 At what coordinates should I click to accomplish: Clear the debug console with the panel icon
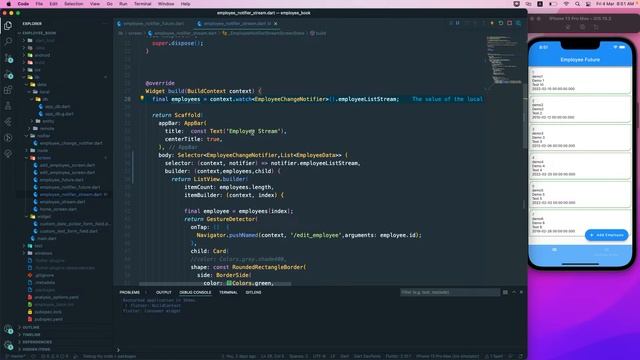click(x=505, y=292)
